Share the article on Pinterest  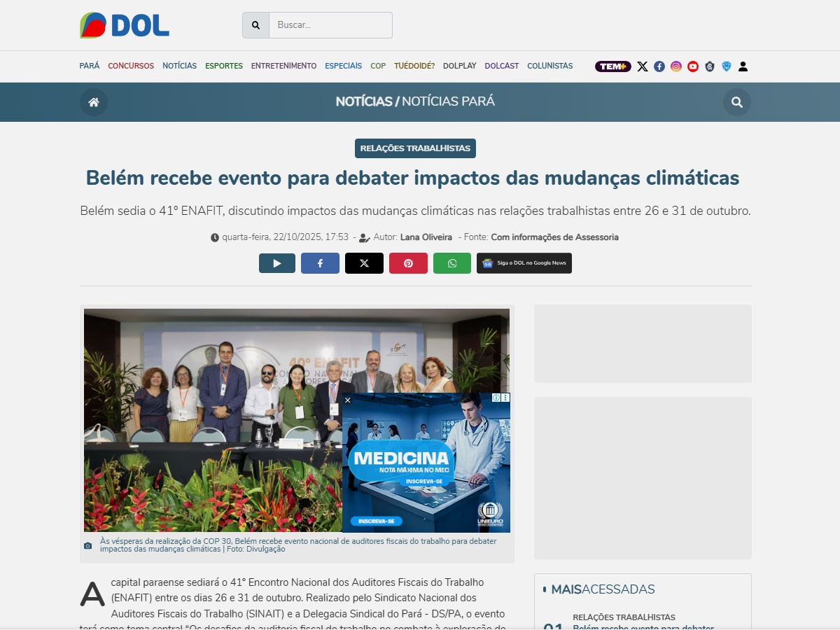(408, 263)
